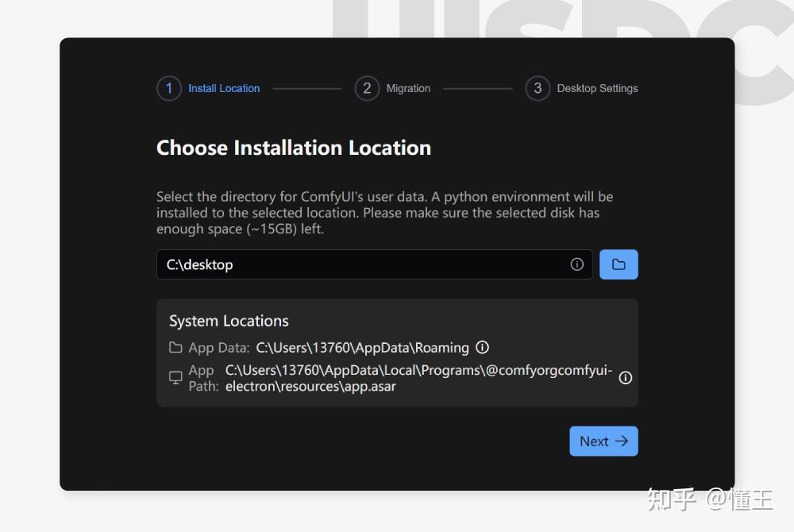
Task: Click the circled 3 Desktop Settings indicator
Action: [538, 88]
